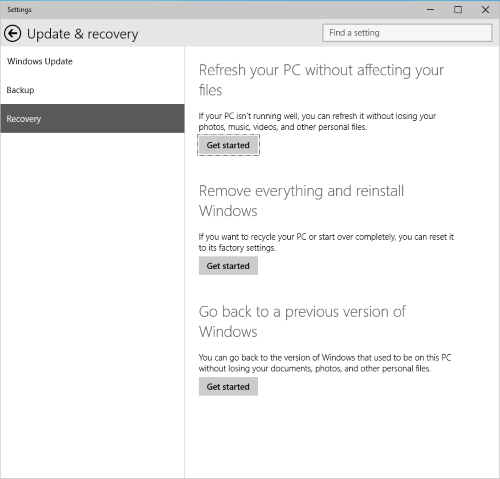500x479 pixels.
Task: Click the description about going back without losing documents
Action: coord(325,363)
